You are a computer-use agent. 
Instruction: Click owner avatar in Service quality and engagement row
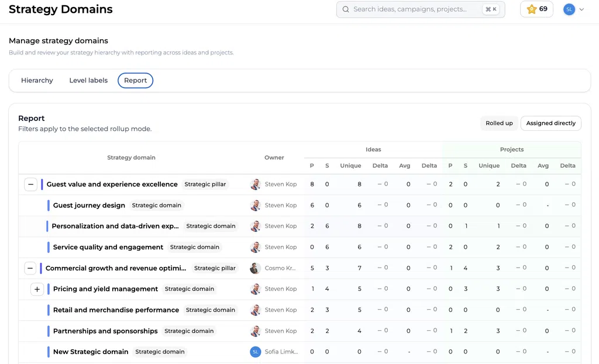(x=256, y=247)
